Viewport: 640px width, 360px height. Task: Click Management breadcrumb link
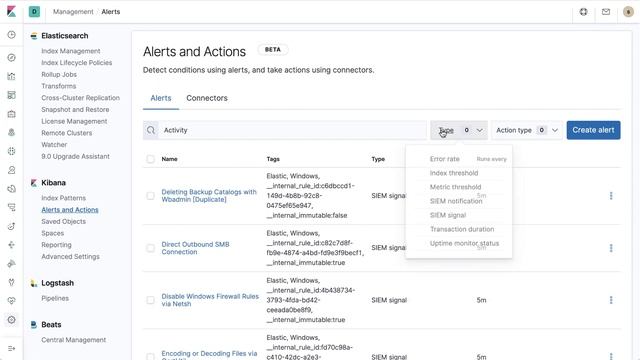pyautogui.click(x=73, y=12)
